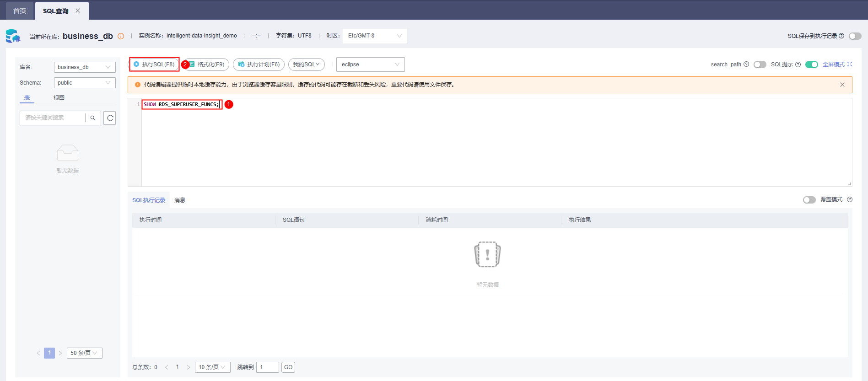Click help icon next to SQL保存到执行记录
The image size is (868, 381).
(841, 36)
